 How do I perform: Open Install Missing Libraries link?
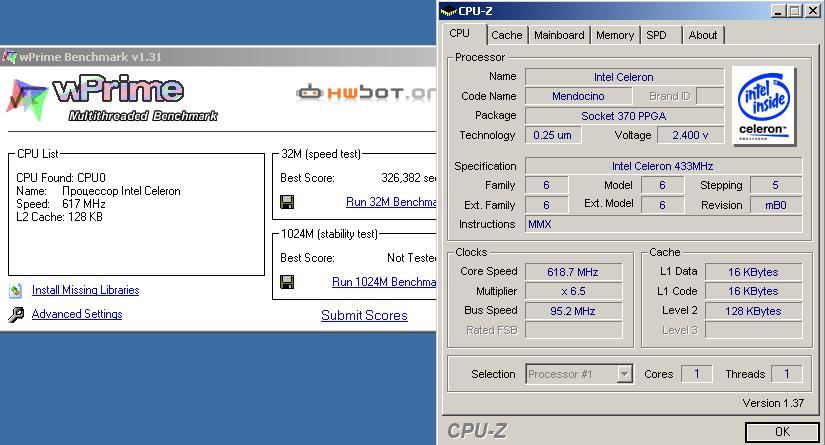[85, 290]
